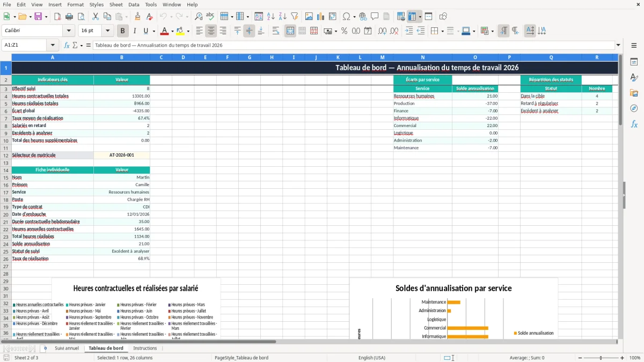Toggle Print Preview icon
Image resolution: width=644 pixels, height=362 pixels.
pos(80,17)
